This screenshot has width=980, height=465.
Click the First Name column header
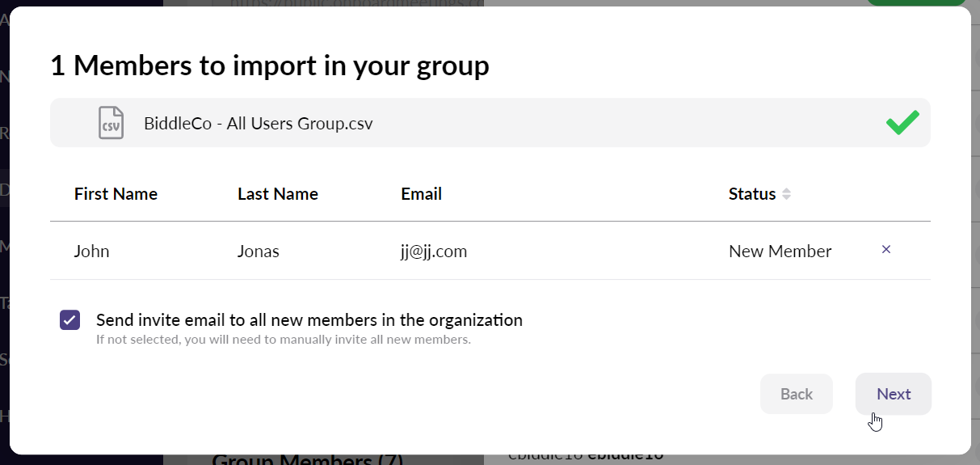116,194
